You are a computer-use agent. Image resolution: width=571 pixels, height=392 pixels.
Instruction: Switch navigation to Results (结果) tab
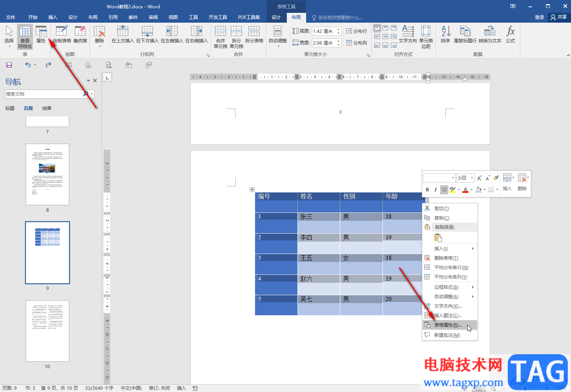click(47, 108)
